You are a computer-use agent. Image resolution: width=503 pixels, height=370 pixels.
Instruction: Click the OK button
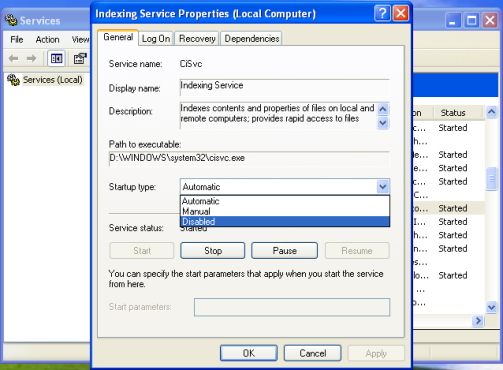[x=249, y=353]
